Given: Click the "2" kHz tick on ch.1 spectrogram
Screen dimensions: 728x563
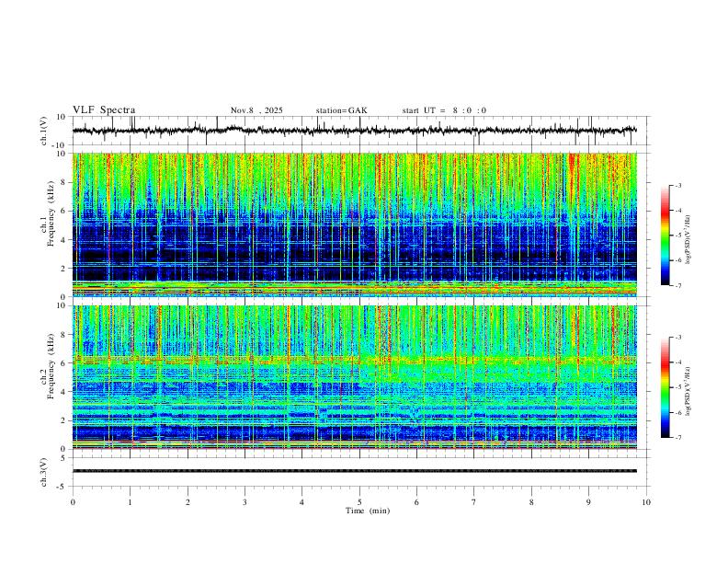Looking at the screenshot, I should pos(64,268).
